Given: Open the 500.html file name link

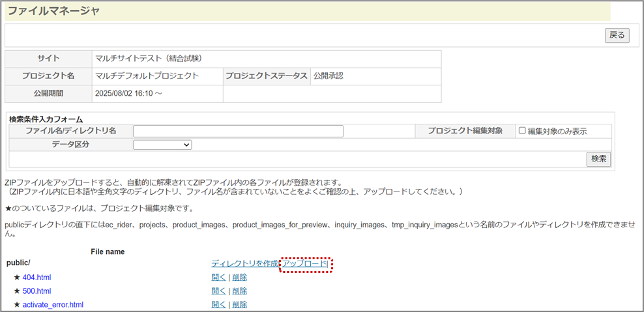Looking at the screenshot, I should pos(37,291).
